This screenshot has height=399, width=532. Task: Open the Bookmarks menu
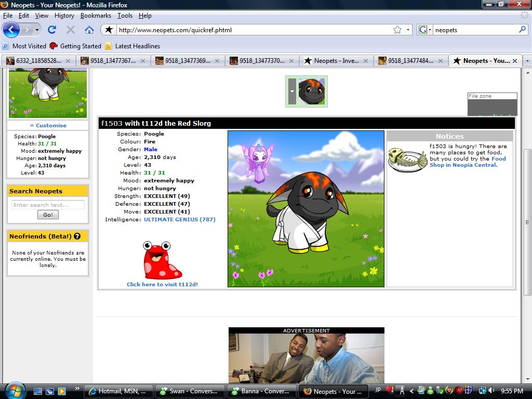tap(96, 16)
